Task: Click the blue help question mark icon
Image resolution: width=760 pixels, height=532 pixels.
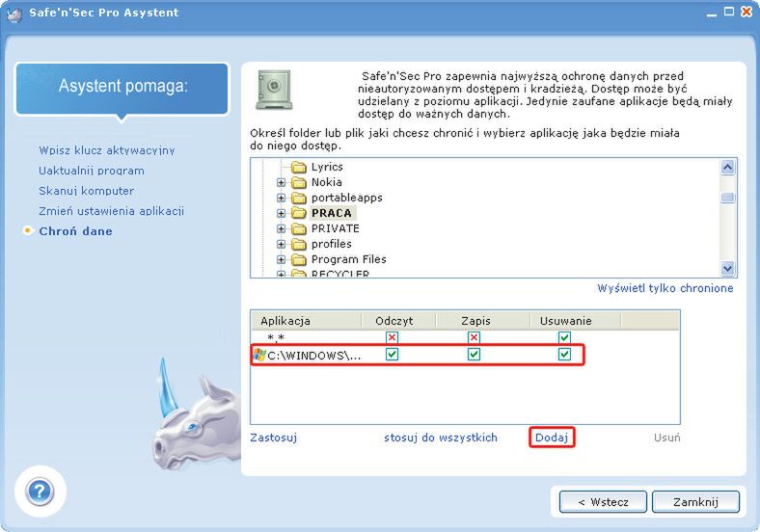Action: click(40, 492)
